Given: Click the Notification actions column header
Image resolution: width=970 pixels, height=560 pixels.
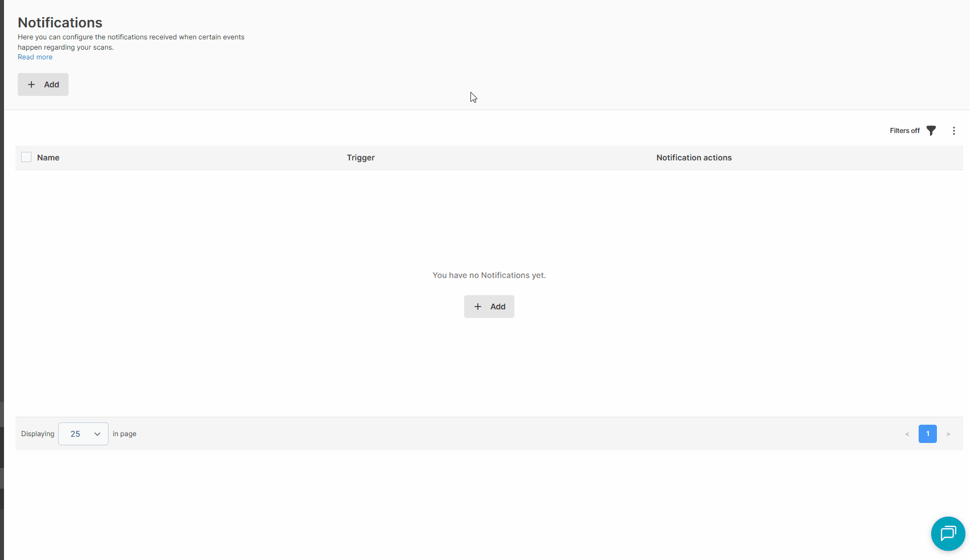Looking at the screenshot, I should pyautogui.click(x=694, y=158).
